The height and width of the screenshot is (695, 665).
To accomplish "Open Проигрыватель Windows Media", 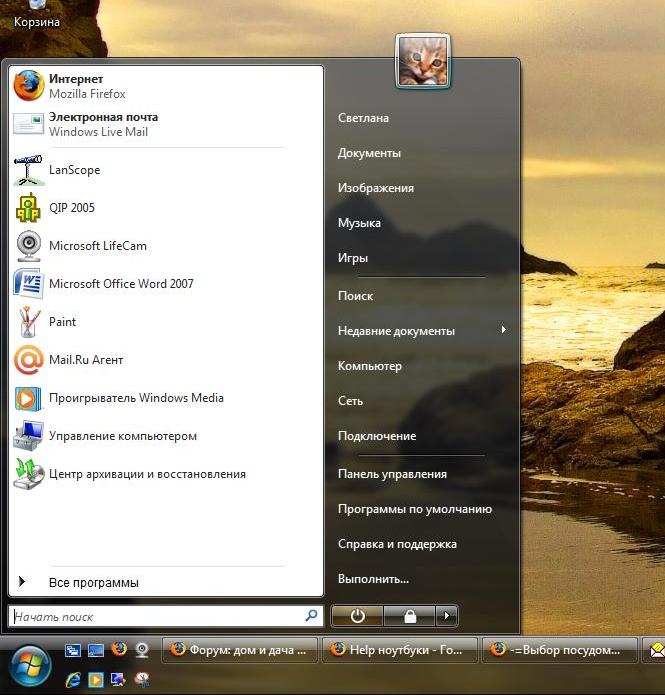I will tap(166, 398).
